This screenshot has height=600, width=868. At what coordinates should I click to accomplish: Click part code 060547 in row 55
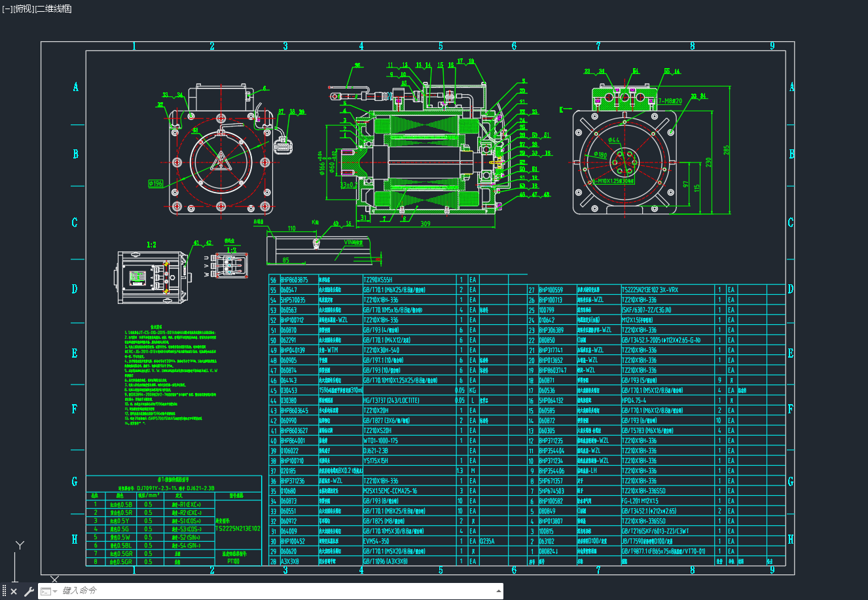(289, 290)
